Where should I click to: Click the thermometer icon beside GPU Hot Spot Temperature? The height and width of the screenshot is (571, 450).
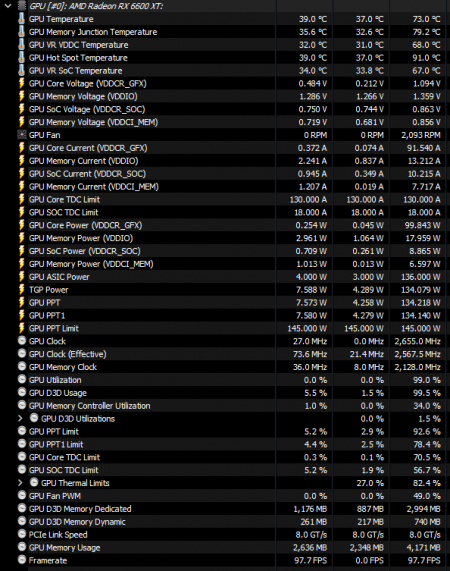21,58
